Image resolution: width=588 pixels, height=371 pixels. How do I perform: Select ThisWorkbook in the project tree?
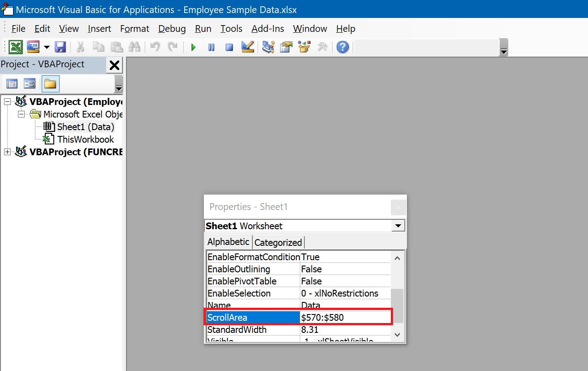[x=85, y=140]
